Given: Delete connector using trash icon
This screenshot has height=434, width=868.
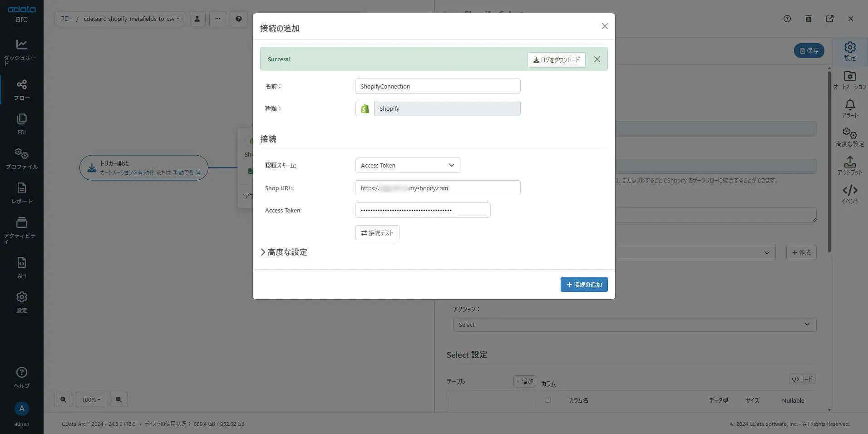Looking at the screenshot, I should pos(809,19).
